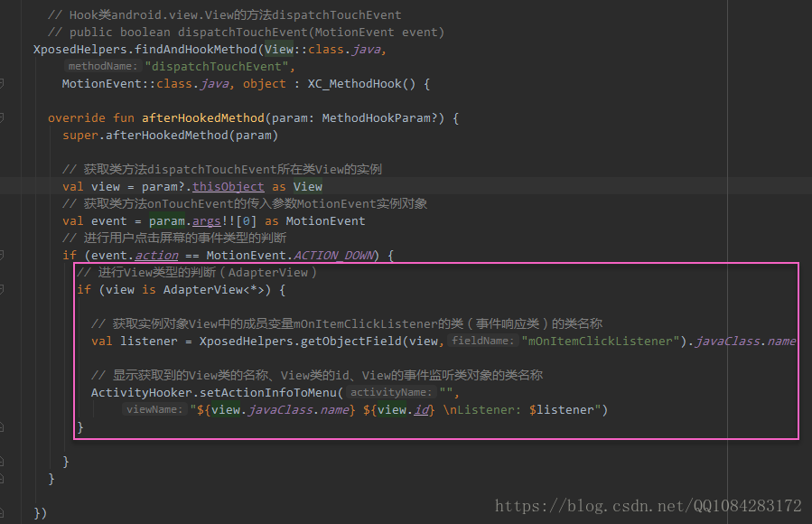812x524 pixels.
Task: Click the $listener template variable
Action: pos(561,409)
